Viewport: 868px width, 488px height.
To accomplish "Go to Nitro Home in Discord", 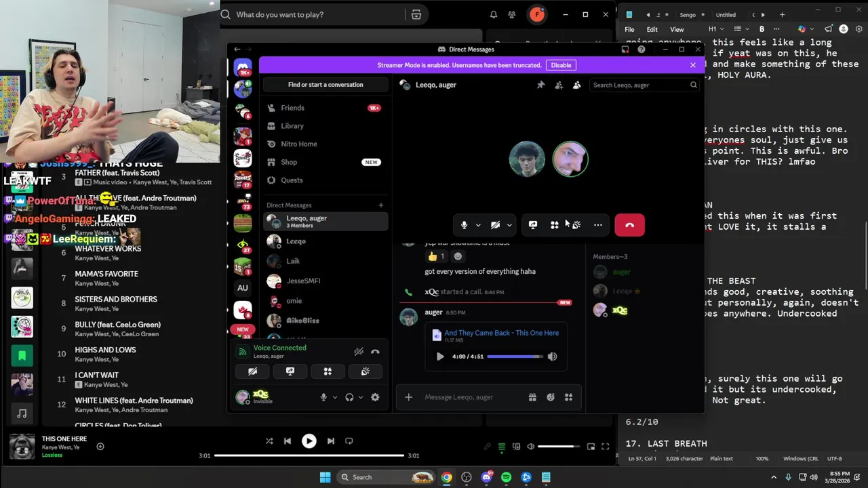I will 325,144.
